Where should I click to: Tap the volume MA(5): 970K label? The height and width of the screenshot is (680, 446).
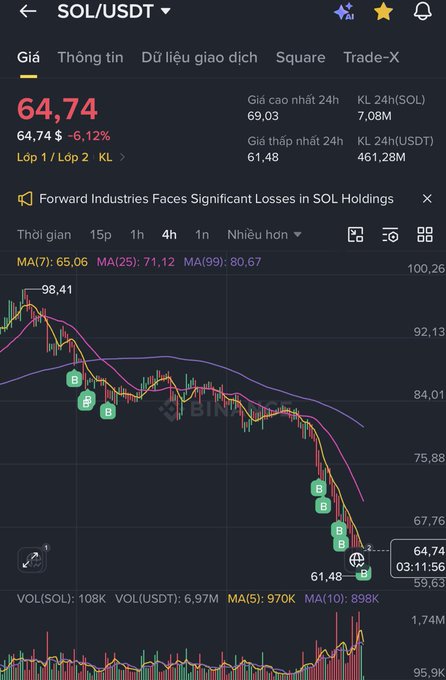tap(261, 599)
